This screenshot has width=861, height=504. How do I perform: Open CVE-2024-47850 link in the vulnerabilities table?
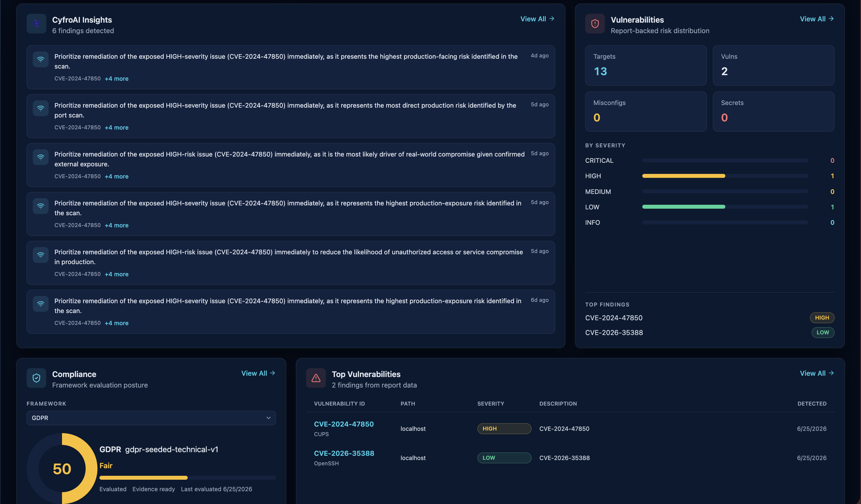[x=344, y=424]
